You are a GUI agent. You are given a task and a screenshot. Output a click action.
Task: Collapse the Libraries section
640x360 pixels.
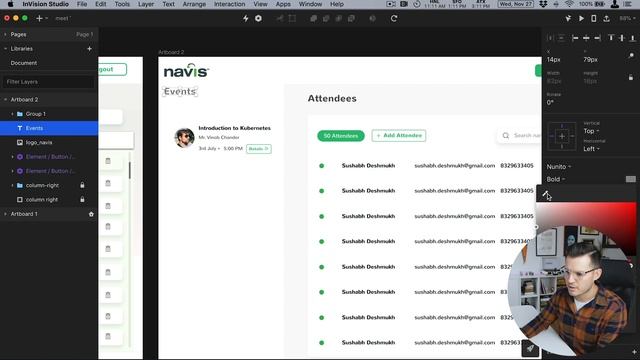(x=5, y=49)
